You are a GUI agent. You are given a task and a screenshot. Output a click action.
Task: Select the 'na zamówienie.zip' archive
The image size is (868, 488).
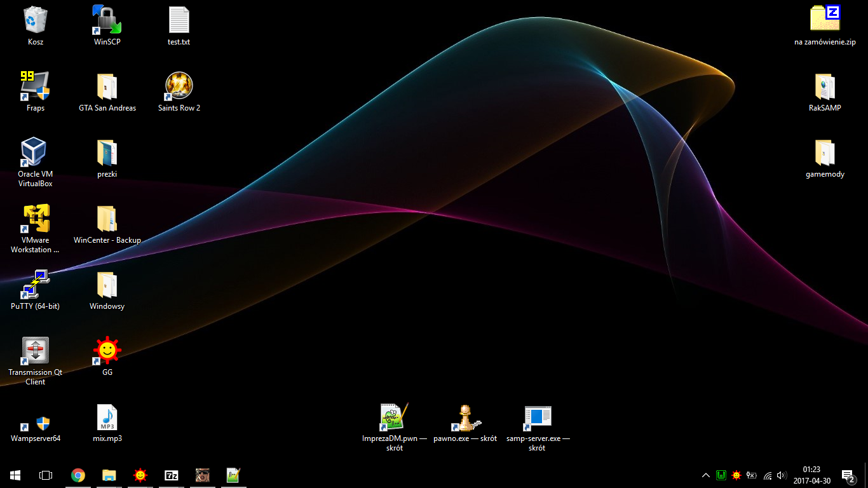(x=825, y=20)
